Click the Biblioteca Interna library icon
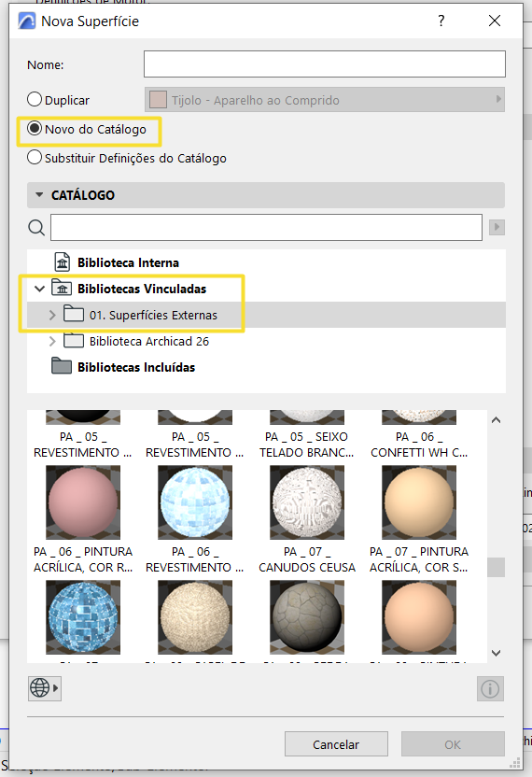The height and width of the screenshot is (777, 532). [x=62, y=262]
